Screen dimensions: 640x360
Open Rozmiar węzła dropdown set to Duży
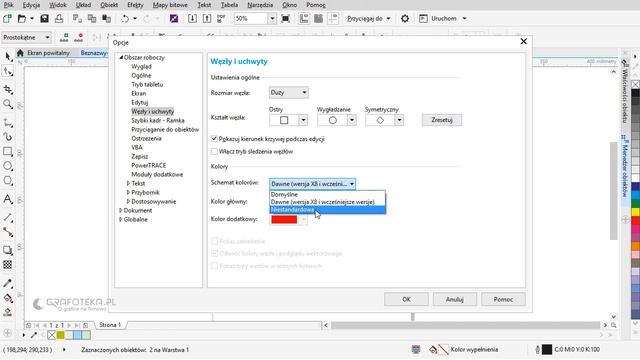tap(289, 93)
